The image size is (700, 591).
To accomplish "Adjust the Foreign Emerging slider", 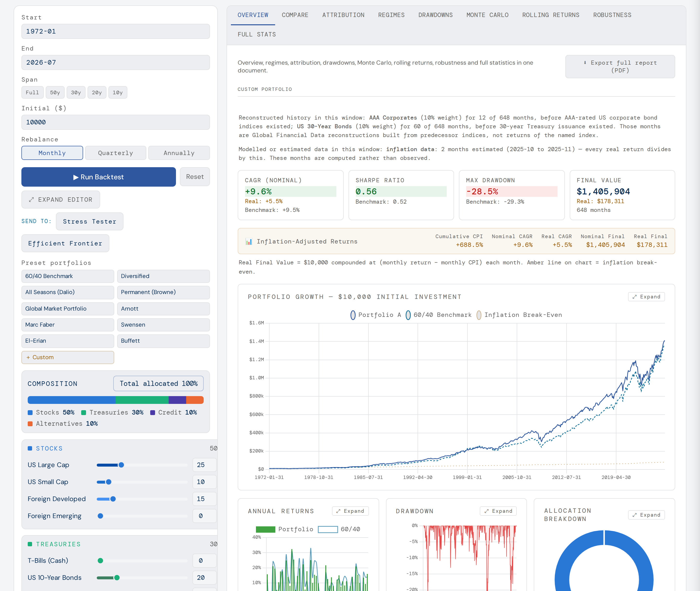I will pos(142,516).
